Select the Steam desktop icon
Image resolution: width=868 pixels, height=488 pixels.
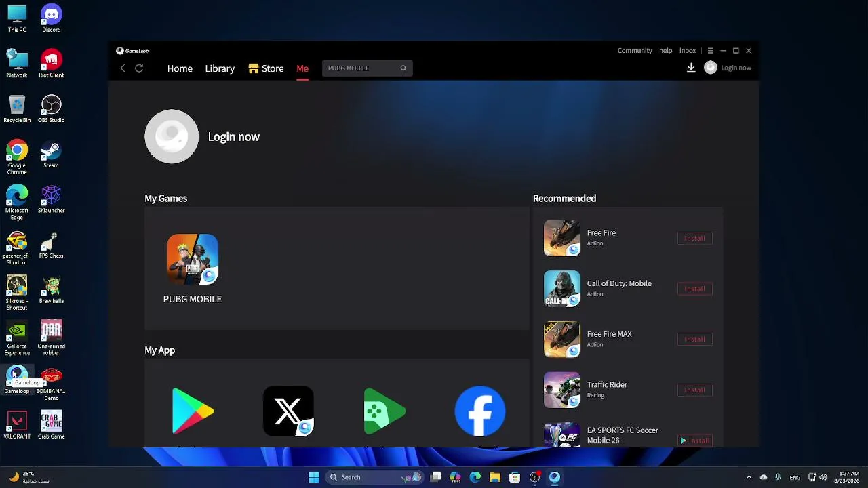(52, 155)
